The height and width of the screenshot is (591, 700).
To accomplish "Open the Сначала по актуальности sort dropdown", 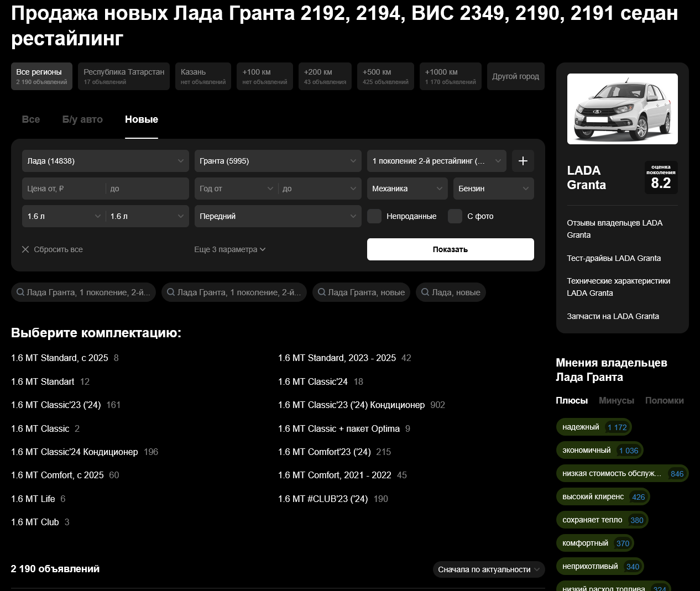I will coord(489,569).
